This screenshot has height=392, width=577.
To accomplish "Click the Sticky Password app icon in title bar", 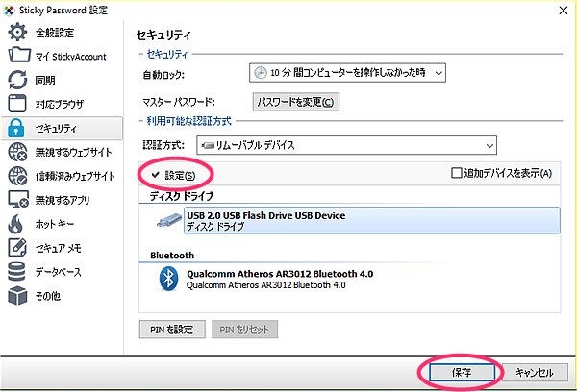I will [9, 11].
